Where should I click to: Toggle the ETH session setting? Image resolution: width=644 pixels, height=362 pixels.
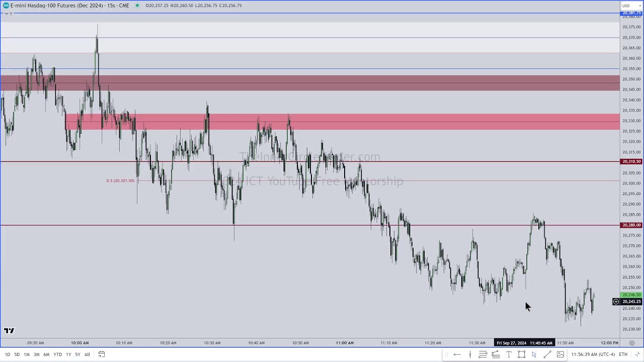click(x=623, y=354)
